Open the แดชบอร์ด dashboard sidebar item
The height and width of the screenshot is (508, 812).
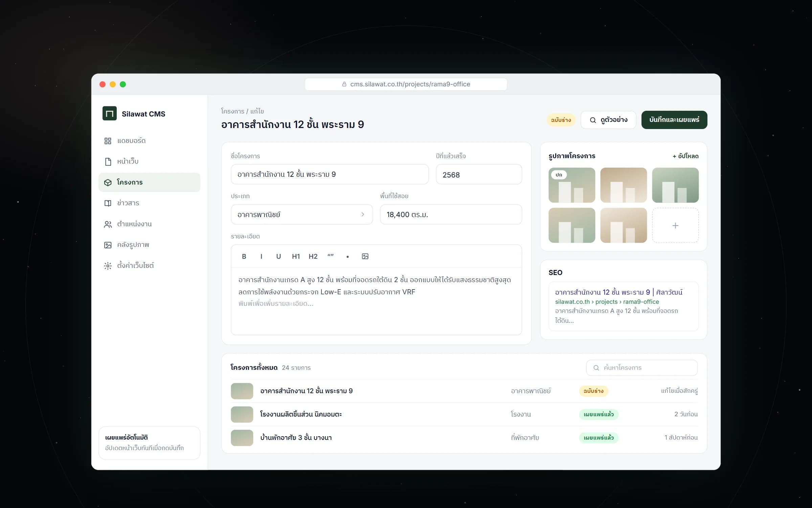tap(149, 141)
